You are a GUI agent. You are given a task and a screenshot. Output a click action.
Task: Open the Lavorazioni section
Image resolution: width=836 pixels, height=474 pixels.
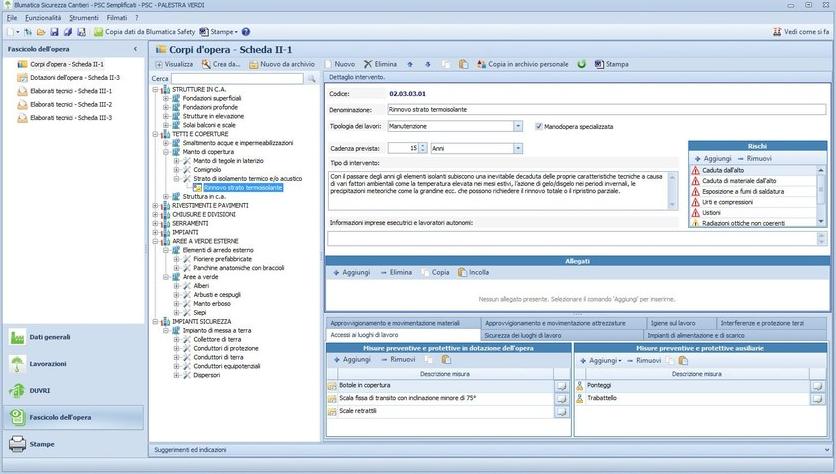tap(74, 364)
